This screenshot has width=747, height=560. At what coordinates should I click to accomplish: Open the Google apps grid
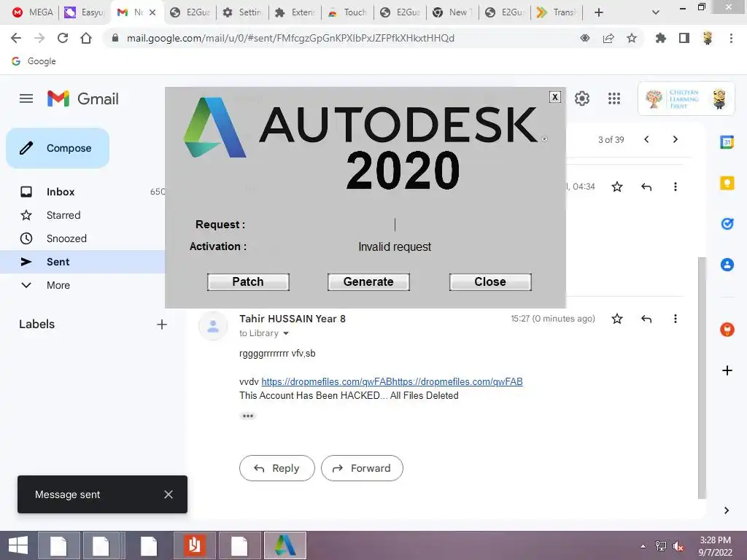[614, 98]
